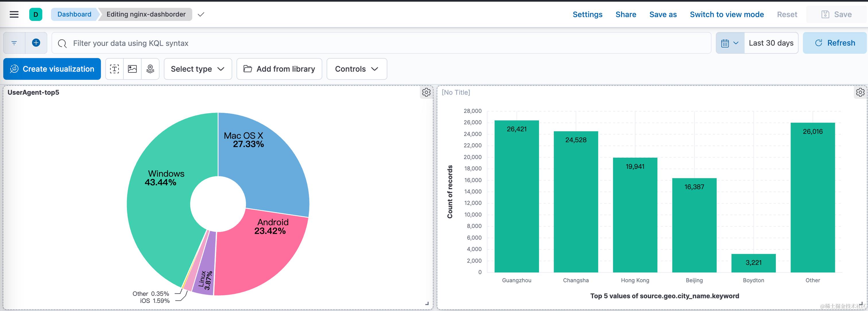Expand the Controls dropdown

(356, 69)
